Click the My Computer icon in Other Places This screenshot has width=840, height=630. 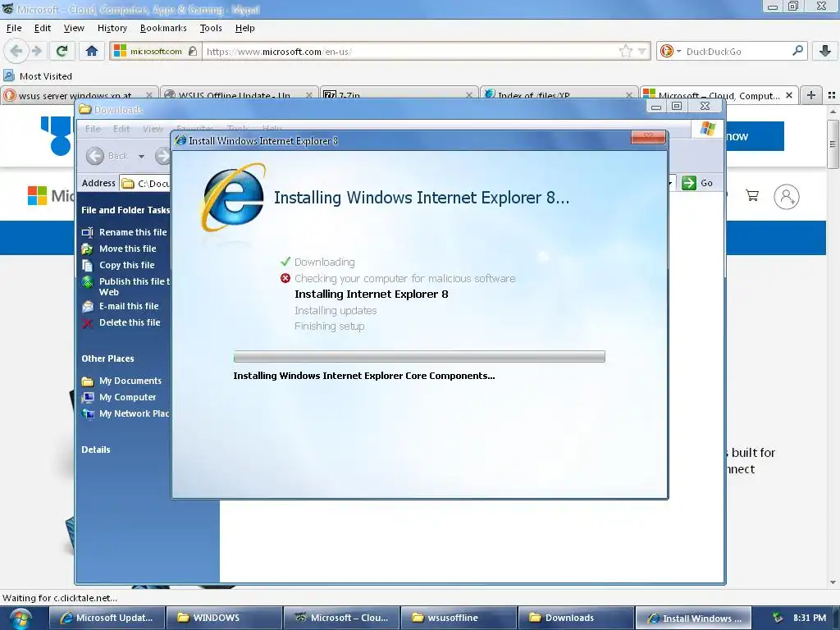[x=87, y=398]
